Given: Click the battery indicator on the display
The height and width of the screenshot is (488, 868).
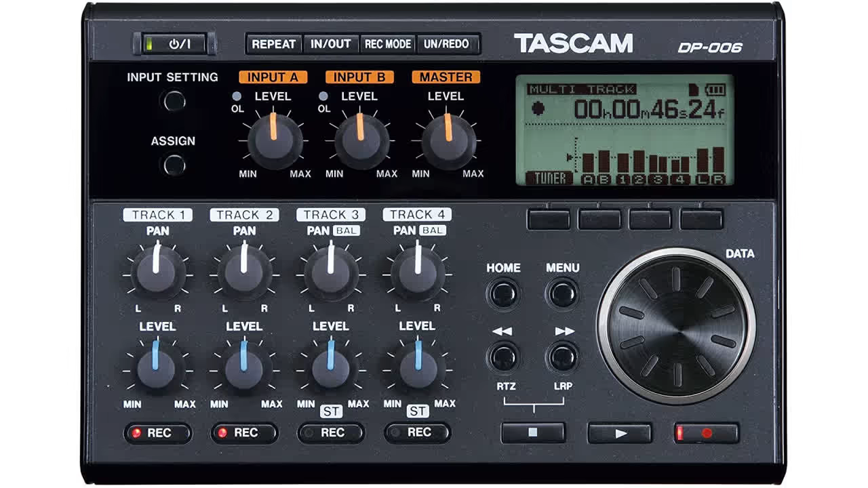Looking at the screenshot, I should tap(715, 89).
